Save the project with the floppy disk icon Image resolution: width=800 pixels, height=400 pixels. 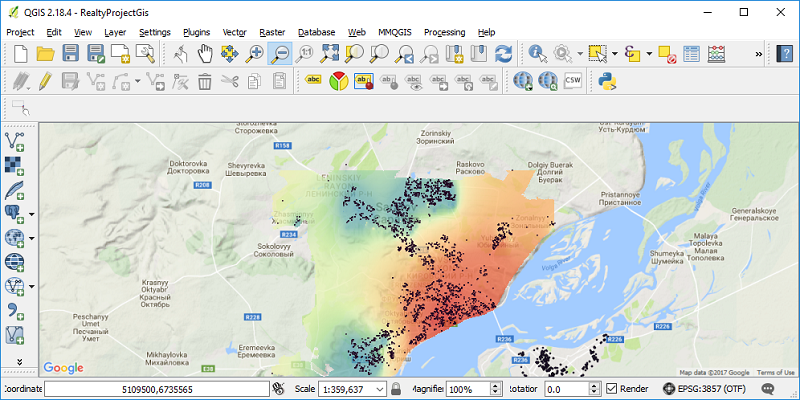[x=70, y=54]
